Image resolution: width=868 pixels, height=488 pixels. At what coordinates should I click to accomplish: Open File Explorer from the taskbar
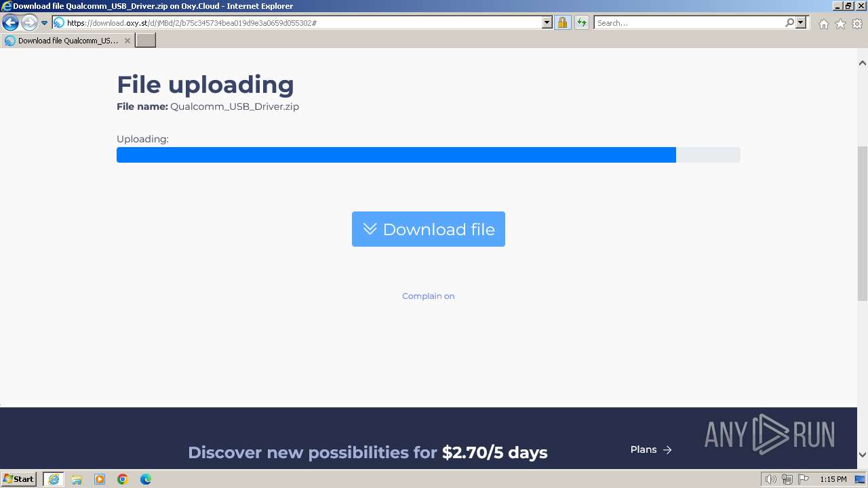click(x=77, y=479)
